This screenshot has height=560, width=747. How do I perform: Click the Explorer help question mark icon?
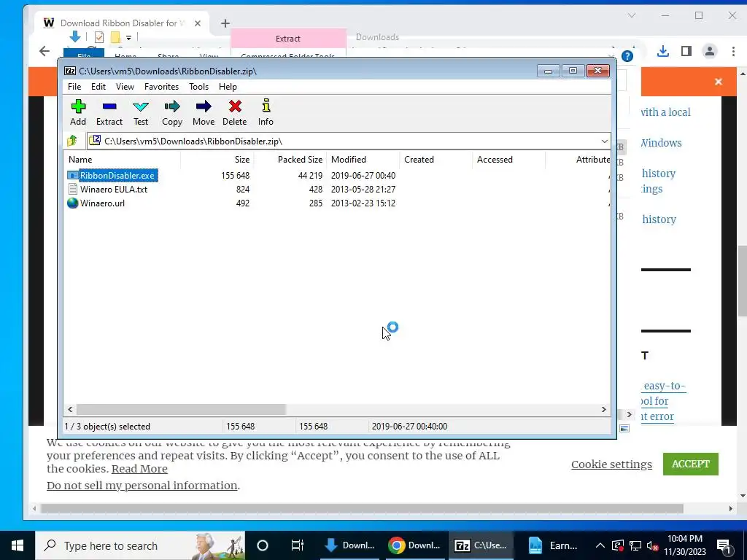(627, 56)
